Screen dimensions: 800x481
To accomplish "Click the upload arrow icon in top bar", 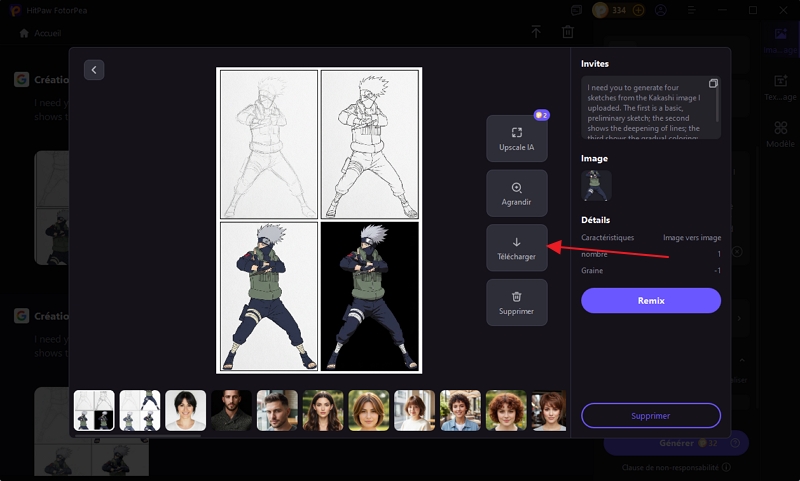I will click(x=536, y=32).
